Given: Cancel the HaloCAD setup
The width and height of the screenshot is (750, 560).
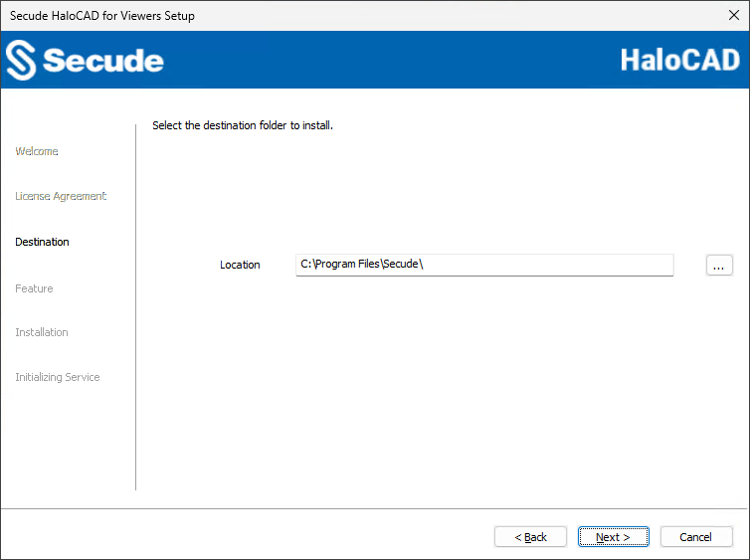Looking at the screenshot, I should point(695,537).
